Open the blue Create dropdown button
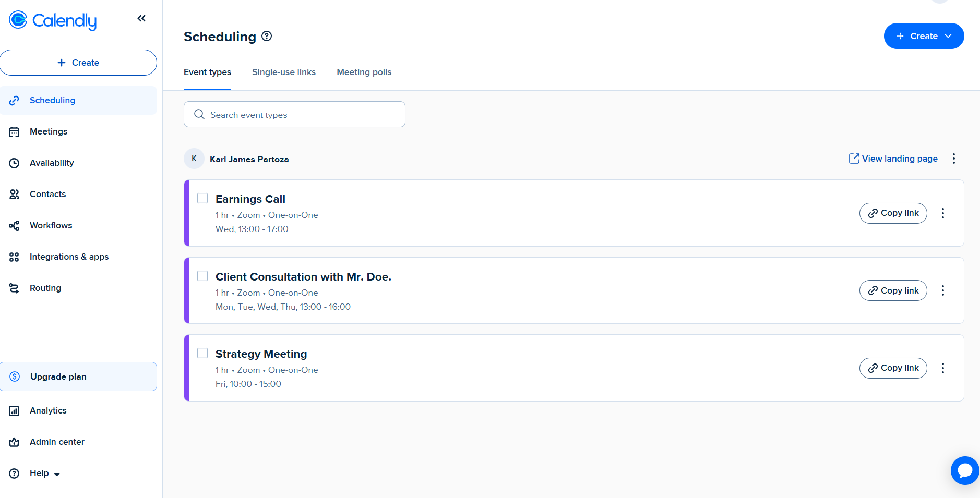The image size is (980, 498). tap(924, 36)
